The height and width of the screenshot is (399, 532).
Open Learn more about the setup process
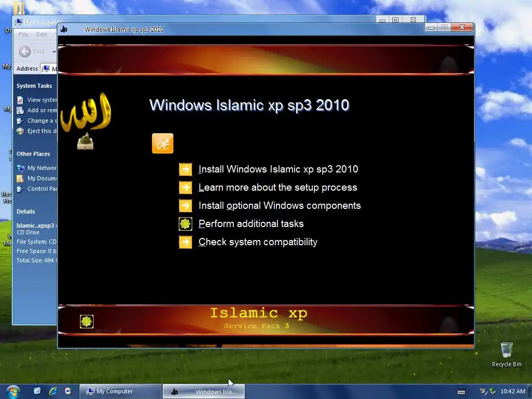(x=278, y=187)
